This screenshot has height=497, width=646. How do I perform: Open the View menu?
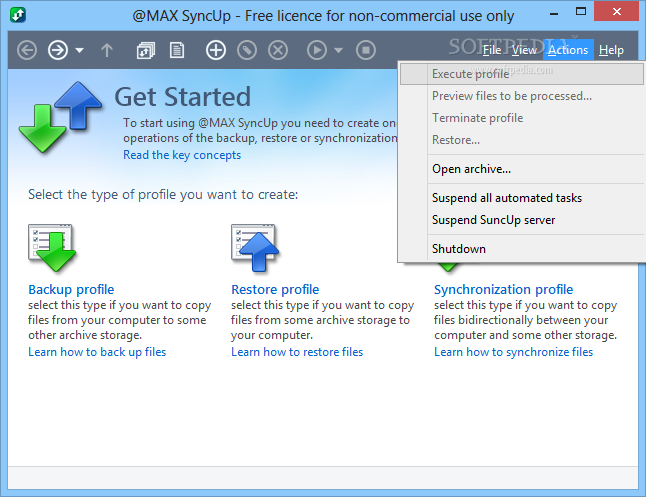pyautogui.click(x=524, y=50)
